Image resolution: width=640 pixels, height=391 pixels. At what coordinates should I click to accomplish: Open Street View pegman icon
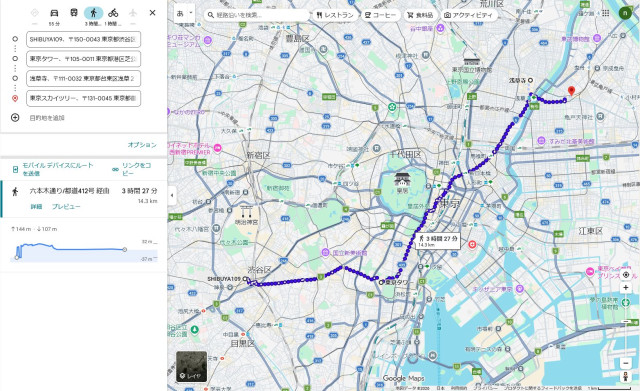click(625, 377)
